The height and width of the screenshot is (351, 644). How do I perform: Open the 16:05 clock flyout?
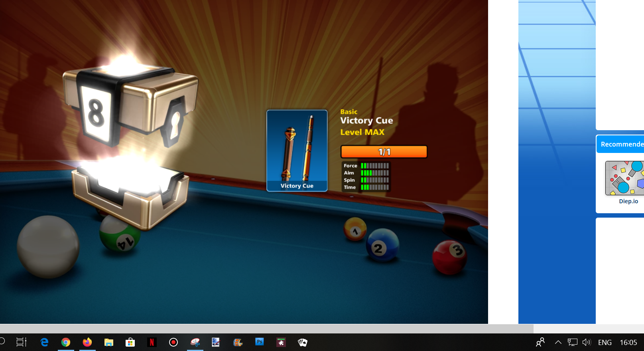[628, 342]
